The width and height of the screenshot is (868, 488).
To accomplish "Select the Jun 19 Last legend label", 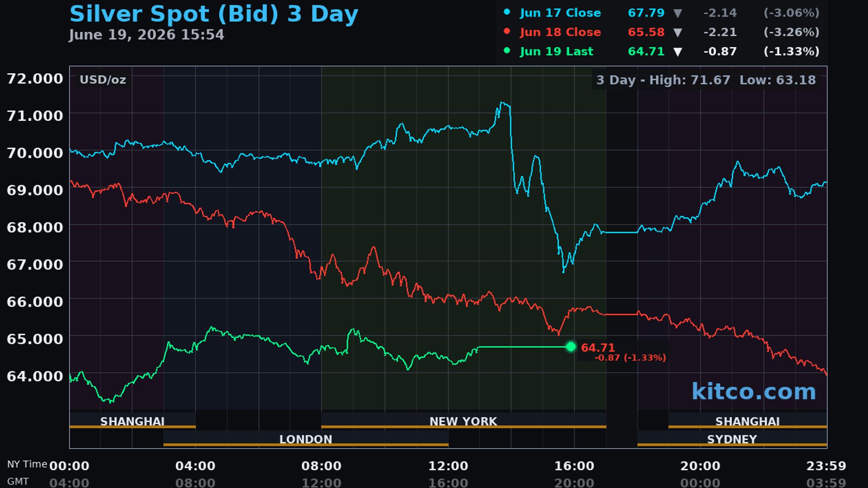I will click(x=556, y=52).
